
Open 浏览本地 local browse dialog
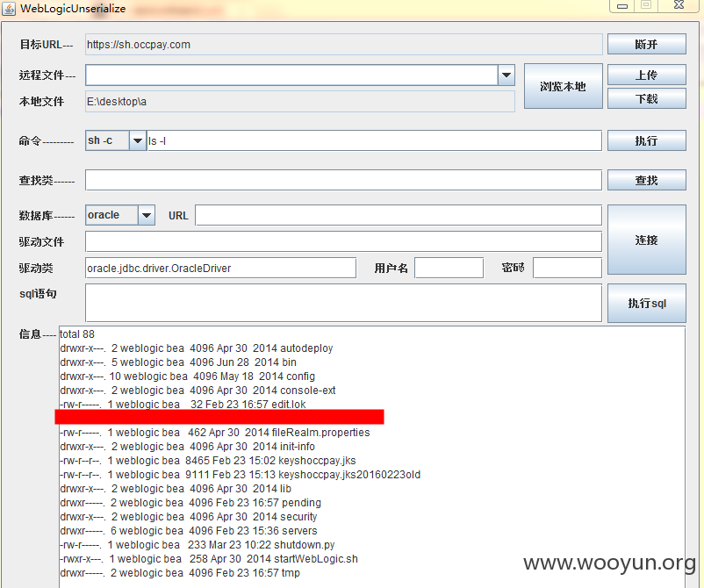[563, 86]
